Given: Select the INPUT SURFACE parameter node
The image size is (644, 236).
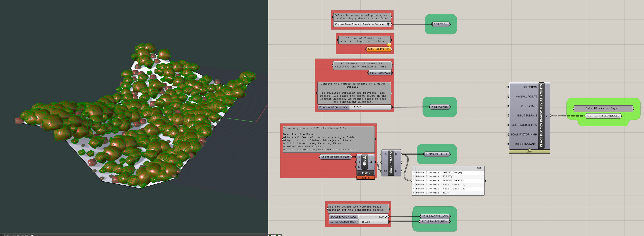Looking at the screenshot, I should [x=380, y=73].
